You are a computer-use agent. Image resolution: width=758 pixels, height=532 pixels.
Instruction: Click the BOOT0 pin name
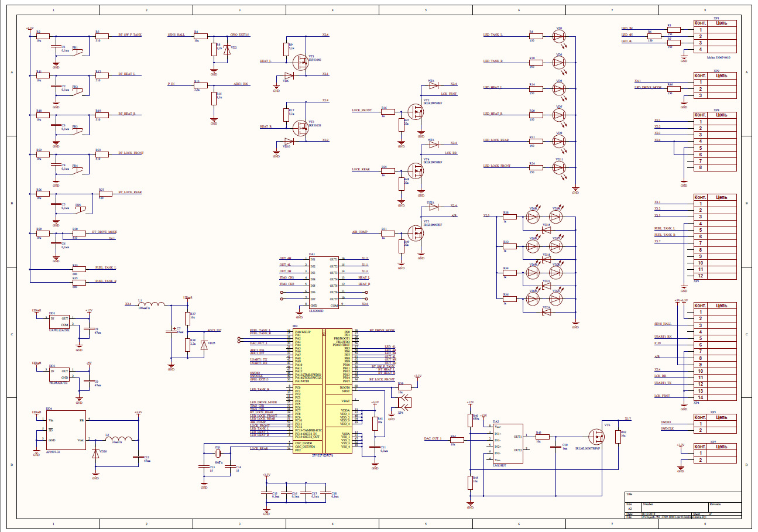[x=346, y=386]
